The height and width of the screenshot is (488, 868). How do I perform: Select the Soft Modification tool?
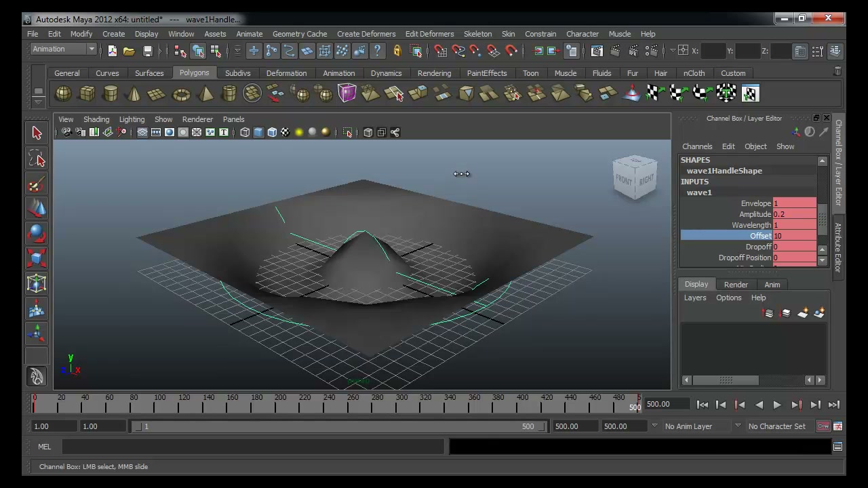point(37,308)
